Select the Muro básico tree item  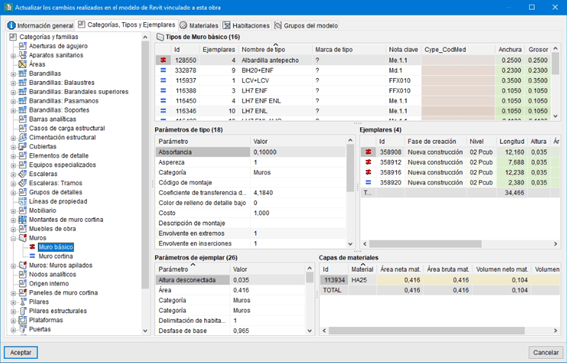(56, 247)
